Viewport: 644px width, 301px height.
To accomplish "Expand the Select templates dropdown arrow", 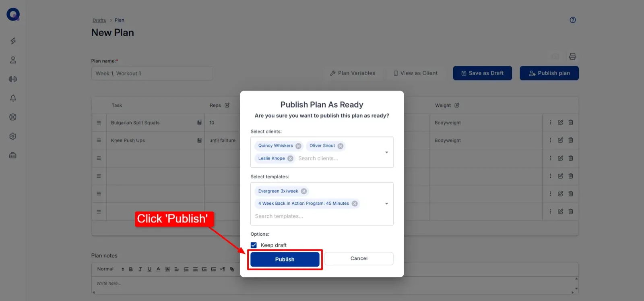I will [386, 203].
